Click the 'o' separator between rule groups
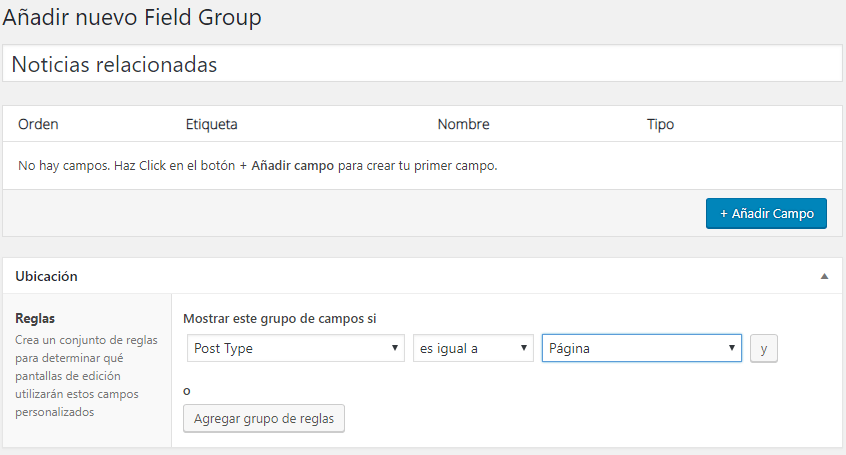Image resolution: width=846 pixels, height=455 pixels. (x=187, y=390)
